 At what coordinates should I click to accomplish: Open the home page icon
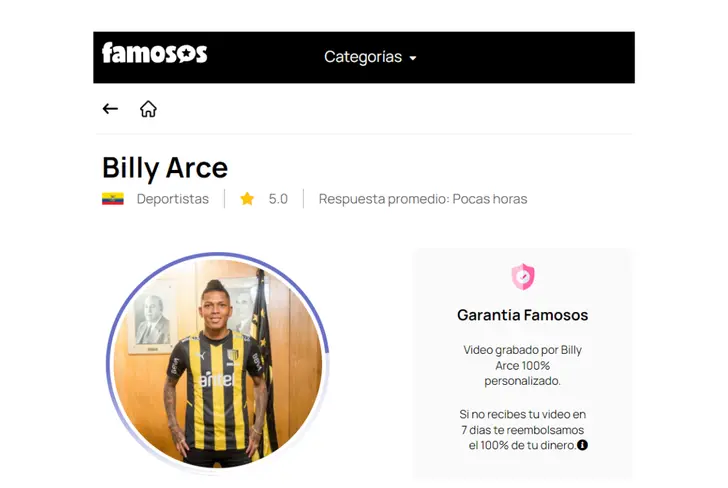(x=148, y=109)
